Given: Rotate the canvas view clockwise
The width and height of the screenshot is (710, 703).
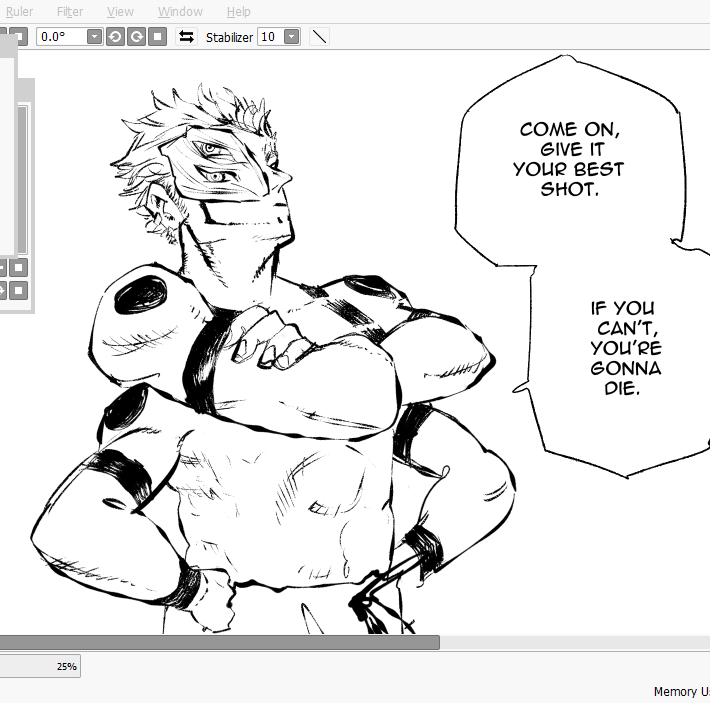Looking at the screenshot, I should pyautogui.click(x=136, y=37).
